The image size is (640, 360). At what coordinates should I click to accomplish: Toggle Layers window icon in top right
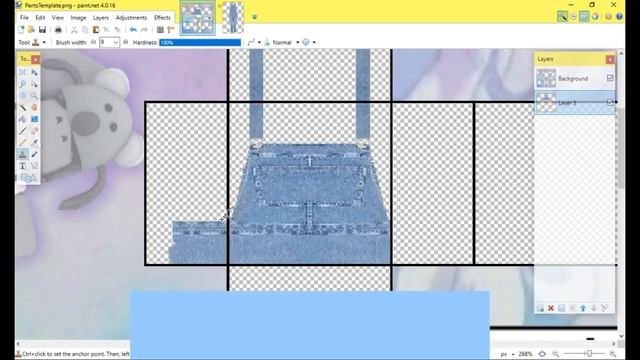click(584, 17)
